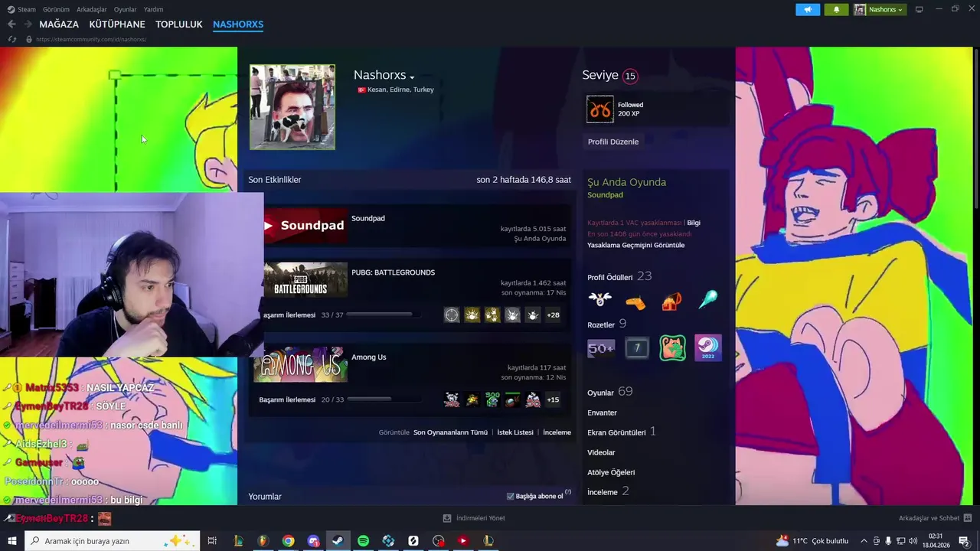The width and height of the screenshot is (980, 551).
Task: Click the 50+ games badge icon
Action: pos(601,349)
